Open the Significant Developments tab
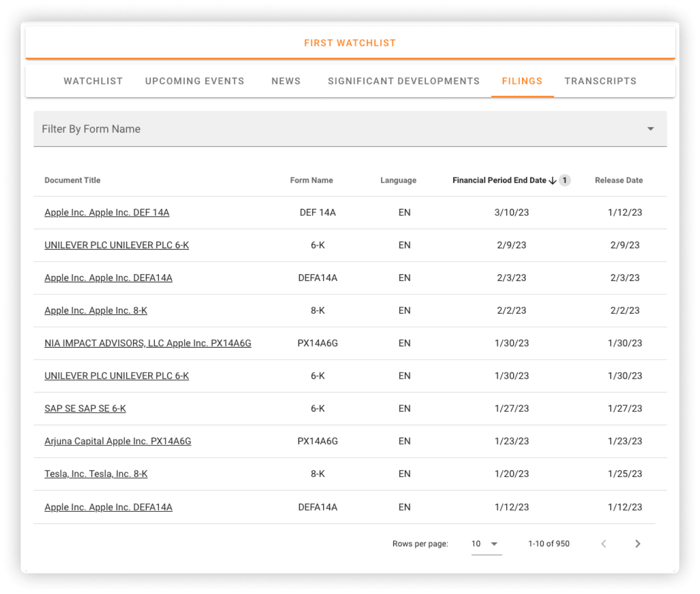Screen dimensions: 700x594 404,81
